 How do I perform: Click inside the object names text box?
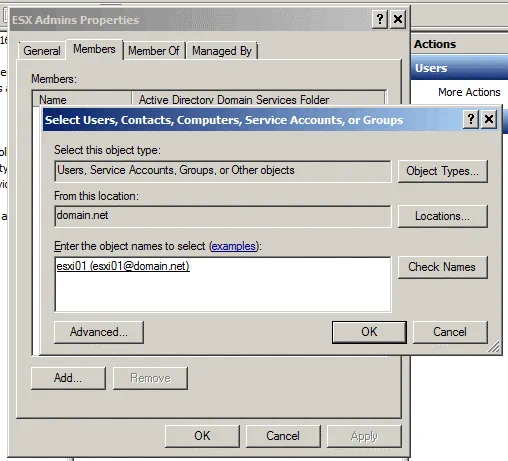pos(223,284)
